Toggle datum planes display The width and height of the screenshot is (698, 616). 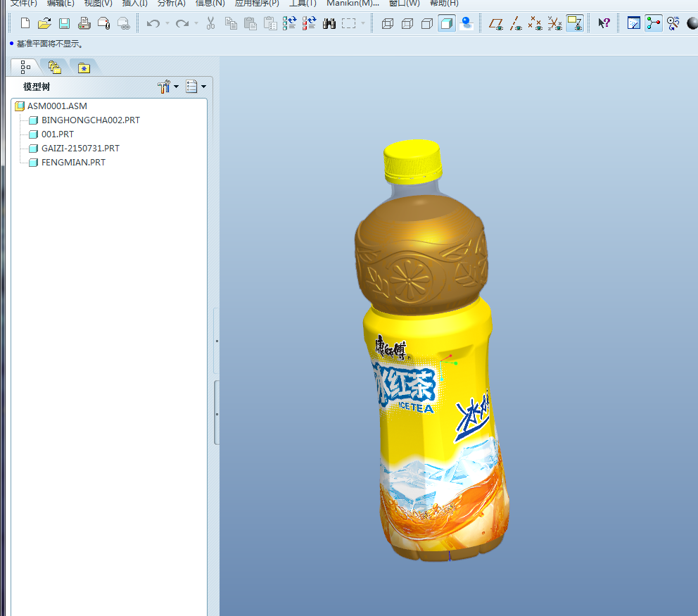coord(496,23)
